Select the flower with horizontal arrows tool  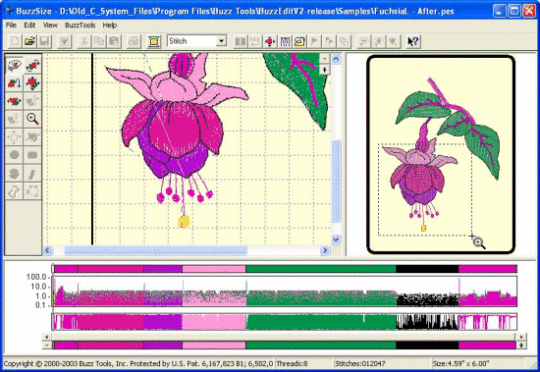click(x=14, y=101)
